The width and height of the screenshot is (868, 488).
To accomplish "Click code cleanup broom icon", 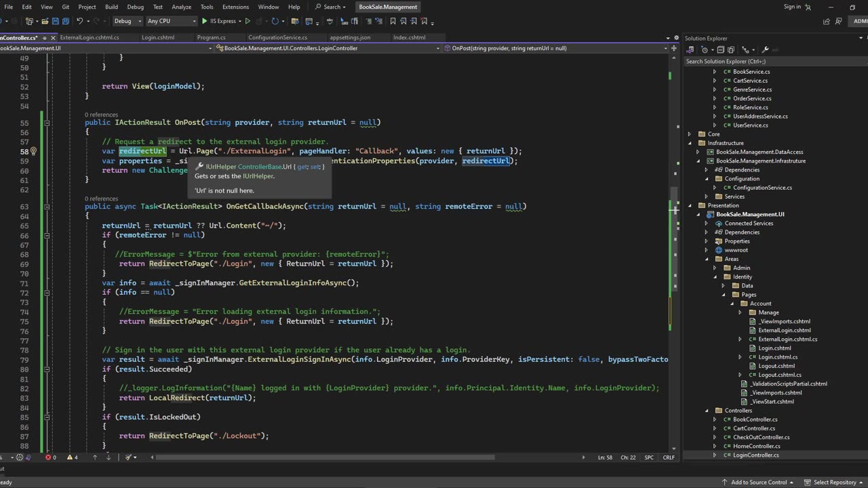I will (129, 457).
